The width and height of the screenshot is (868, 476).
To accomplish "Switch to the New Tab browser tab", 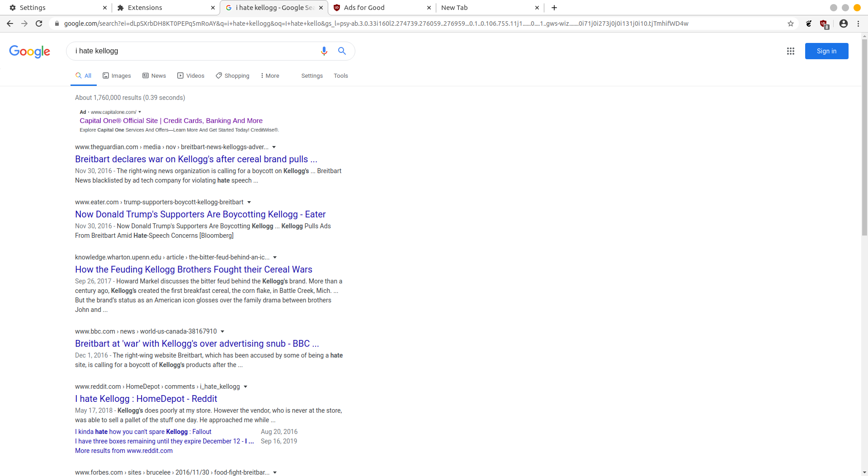I will point(490,8).
